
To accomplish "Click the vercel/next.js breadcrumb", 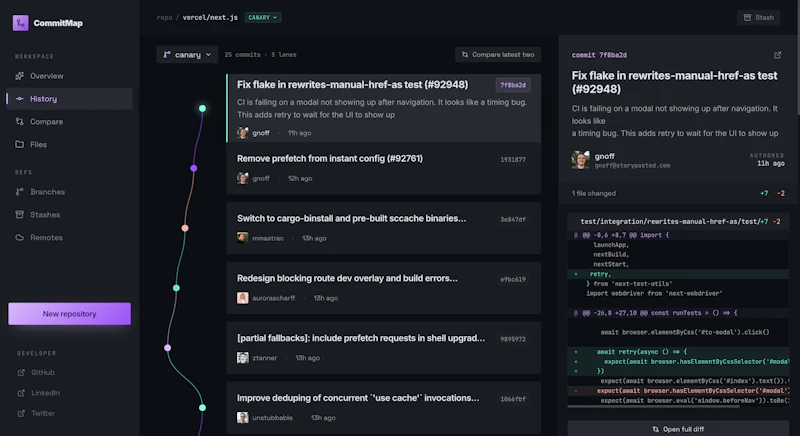I will point(210,17).
